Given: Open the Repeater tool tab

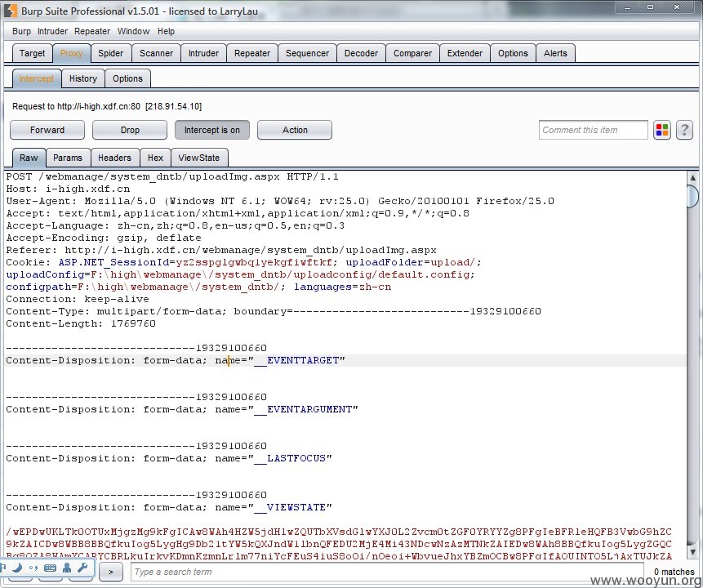Looking at the screenshot, I should (x=252, y=53).
